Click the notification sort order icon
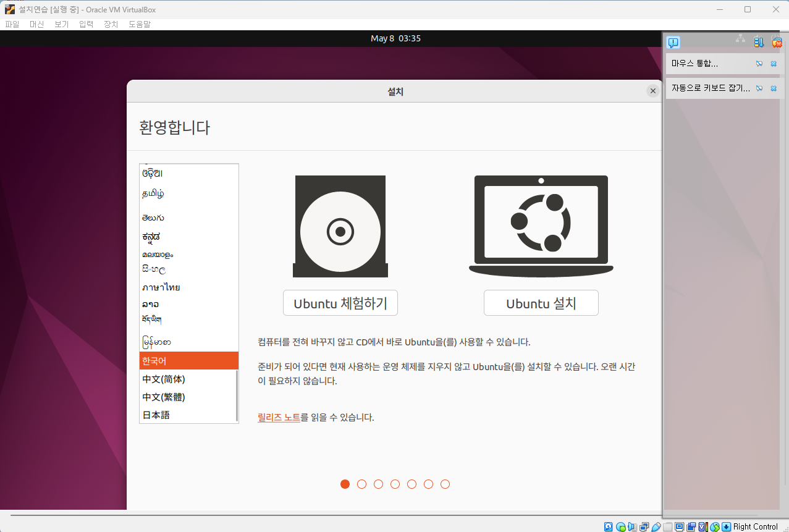Viewport: 789px width, 532px height. pos(759,43)
